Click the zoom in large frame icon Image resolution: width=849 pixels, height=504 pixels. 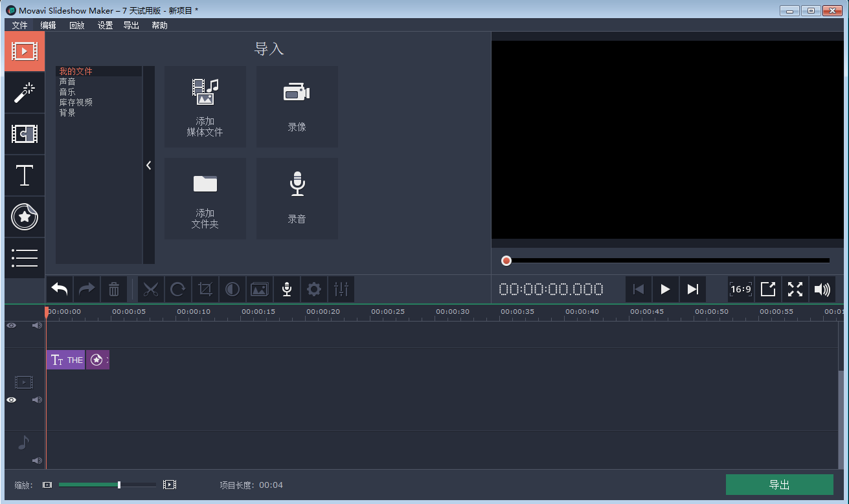coord(170,485)
